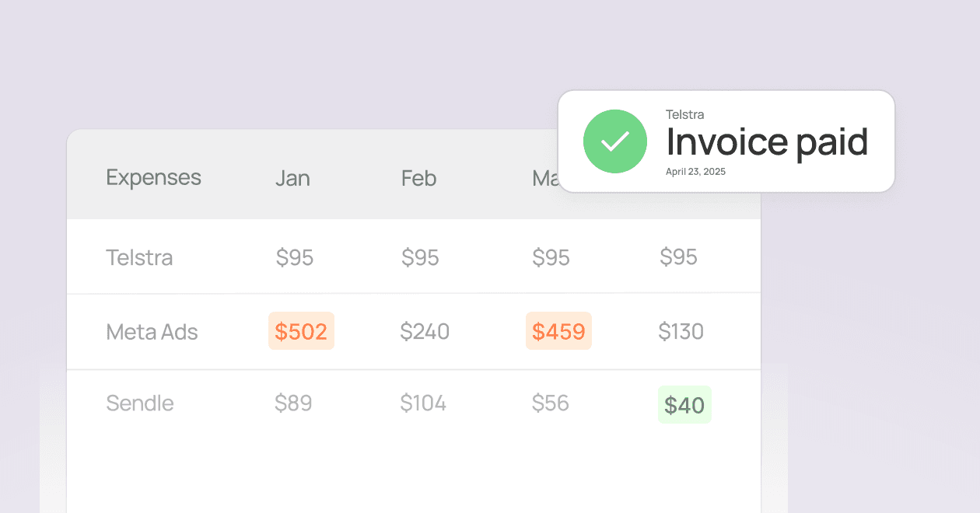Viewport: 980px width, 513px height.
Task: Click the Telstra label in notification
Action: pos(685,115)
